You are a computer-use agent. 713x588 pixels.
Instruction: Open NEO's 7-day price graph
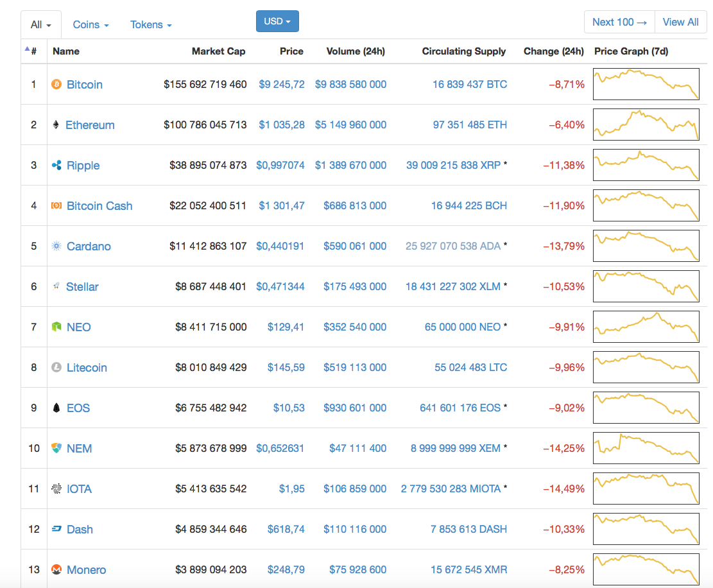(646, 327)
